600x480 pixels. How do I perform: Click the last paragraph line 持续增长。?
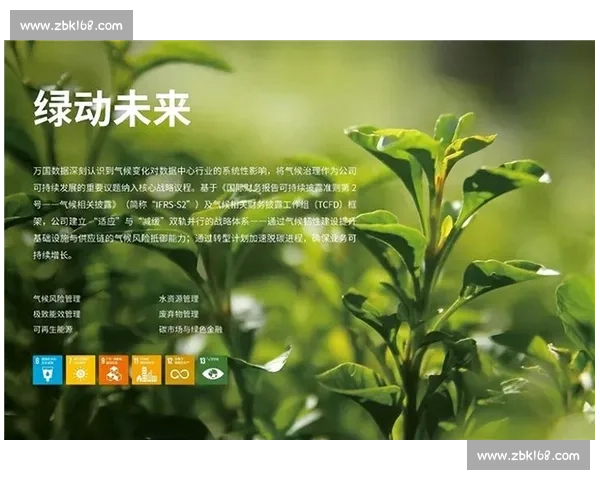[53, 255]
